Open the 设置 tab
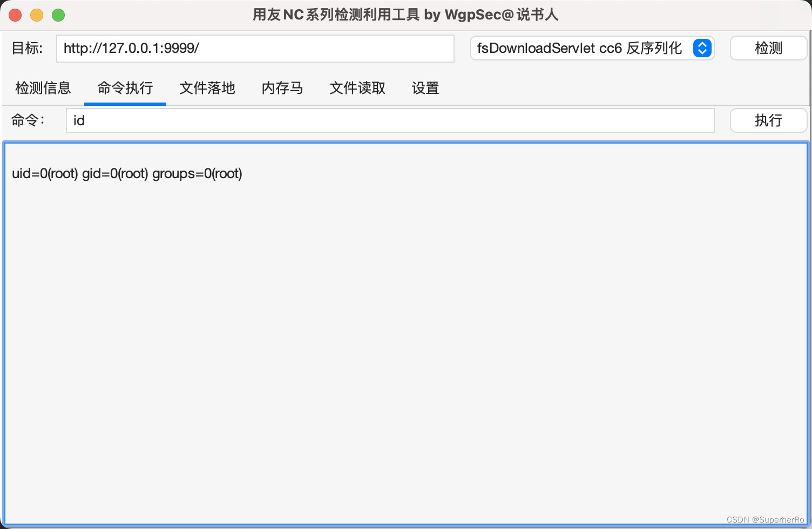This screenshot has width=812, height=529. click(424, 88)
